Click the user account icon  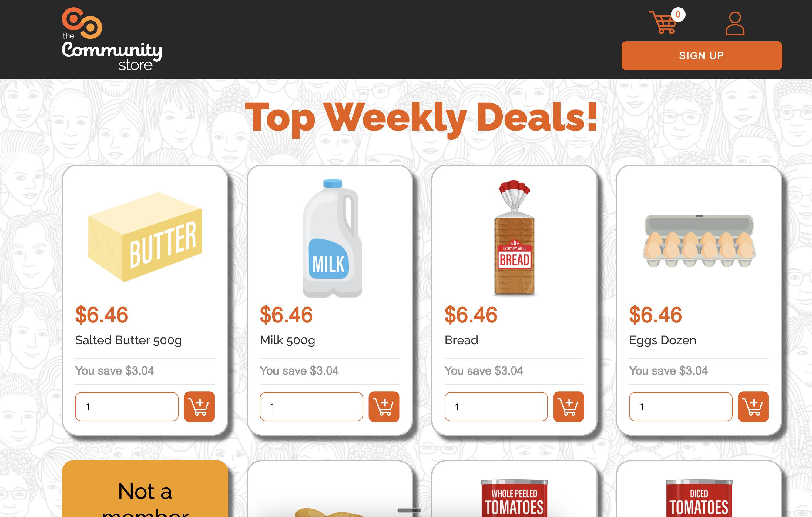tap(734, 24)
